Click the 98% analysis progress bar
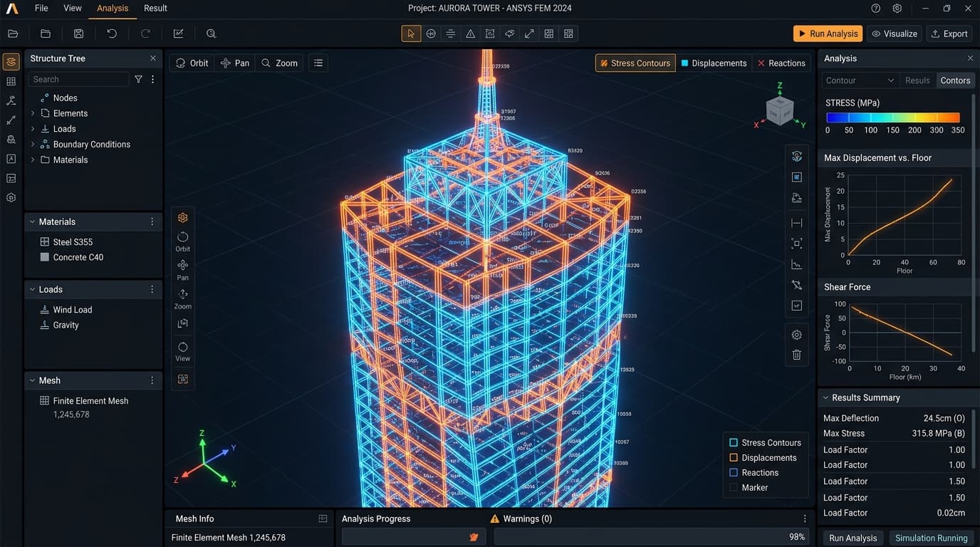980x547 pixels. [651, 537]
